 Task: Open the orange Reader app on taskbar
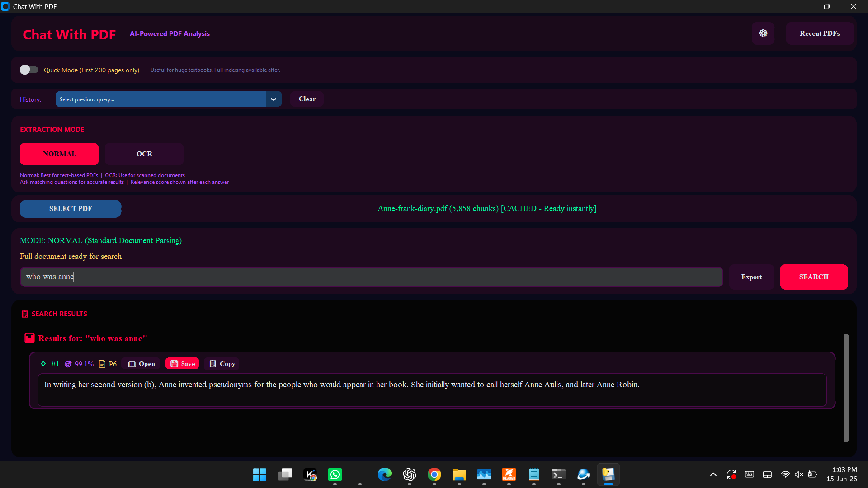point(509,474)
